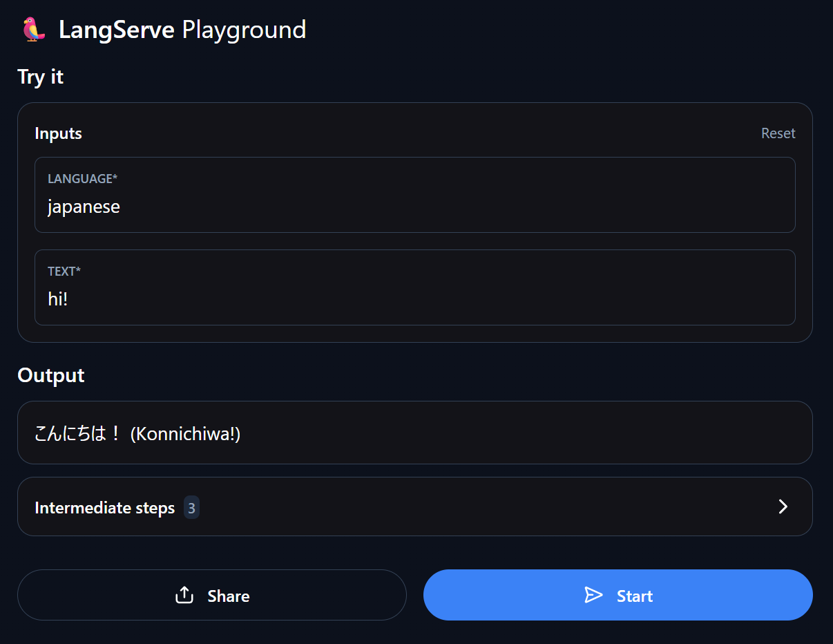The height and width of the screenshot is (644, 833).
Task: Click the Output heading
Action: 50,375
